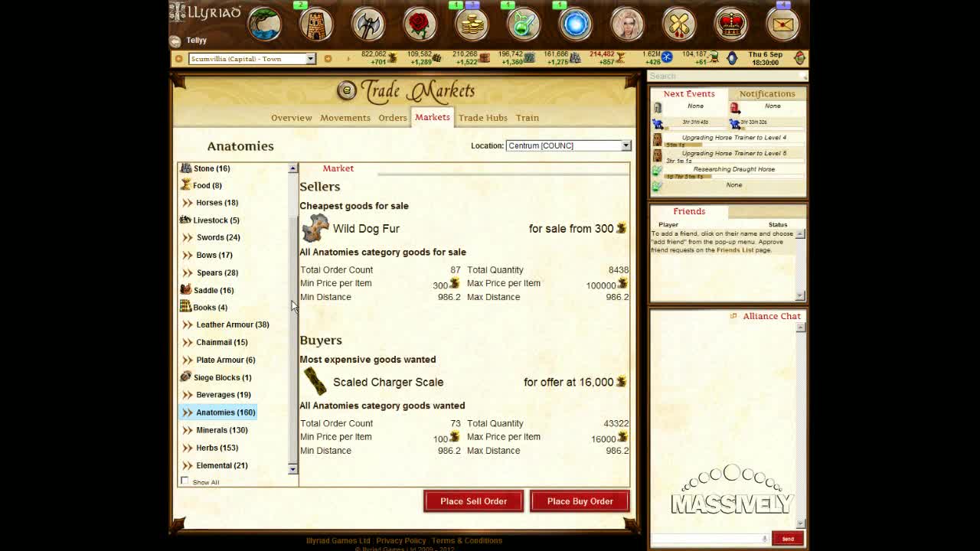
Task: Click the Place Sell Order button
Action: (473, 501)
